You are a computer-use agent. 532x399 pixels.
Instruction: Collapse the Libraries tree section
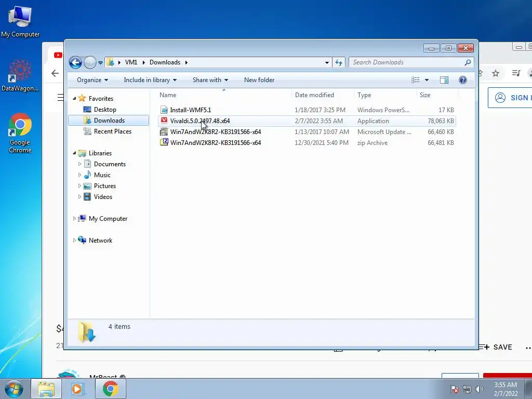(74, 153)
